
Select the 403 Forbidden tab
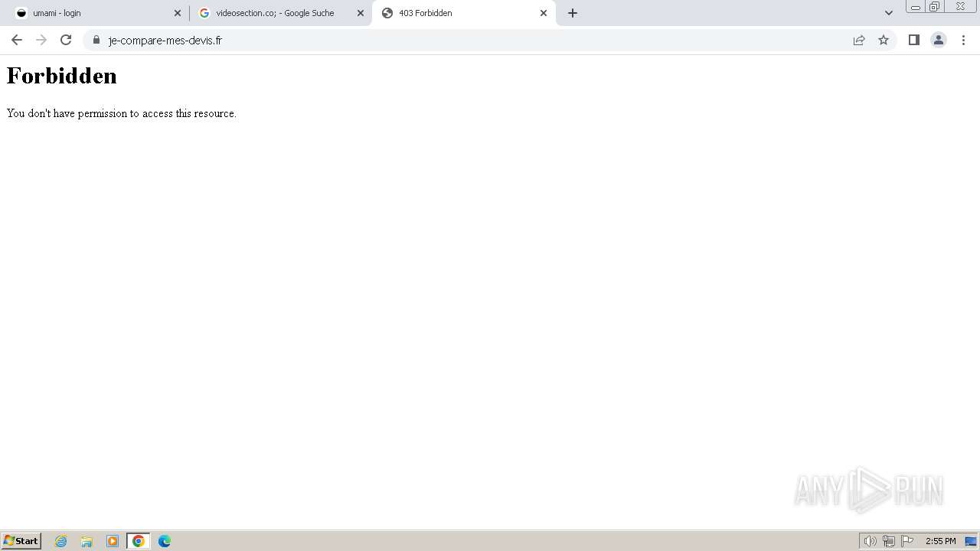point(463,13)
